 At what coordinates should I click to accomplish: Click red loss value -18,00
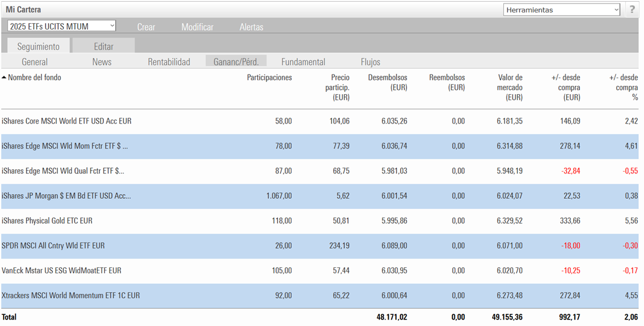point(571,246)
